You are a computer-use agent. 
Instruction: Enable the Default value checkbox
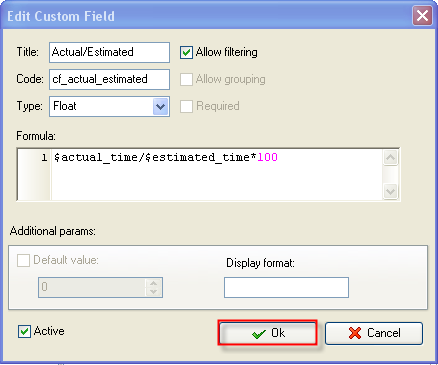[x=23, y=260]
